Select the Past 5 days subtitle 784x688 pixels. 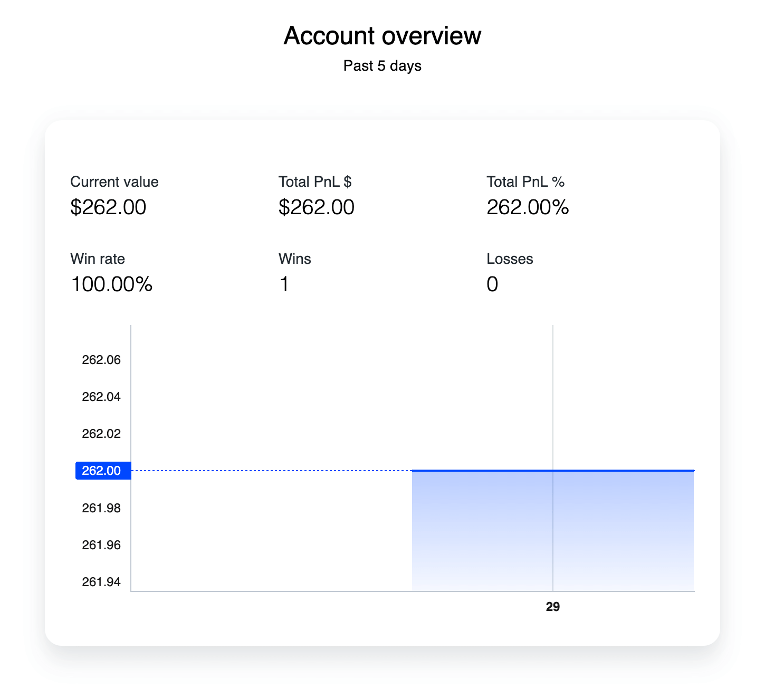(x=382, y=66)
